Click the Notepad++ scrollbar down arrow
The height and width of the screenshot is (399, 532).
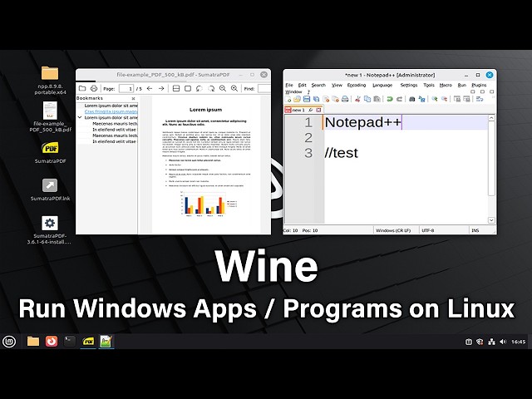pyautogui.click(x=491, y=220)
